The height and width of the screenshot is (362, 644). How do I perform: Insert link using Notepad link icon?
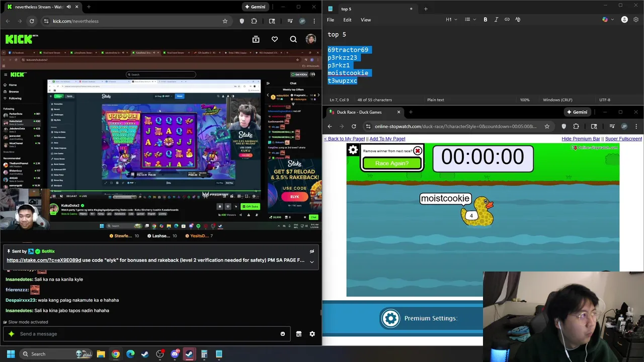coord(507,20)
